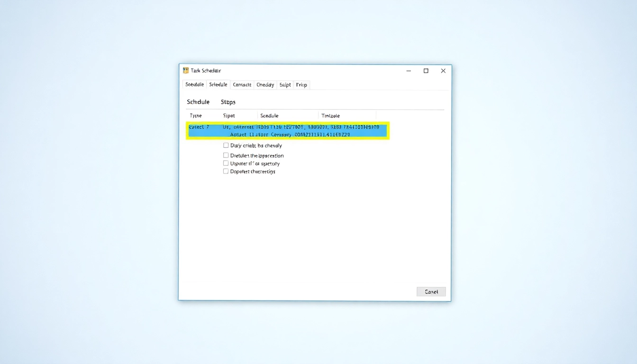The height and width of the screenshot is (364, 637).
Task: Toggle the 'Uipater rif al syetoty' checkbox
Action: coord(226,164)
